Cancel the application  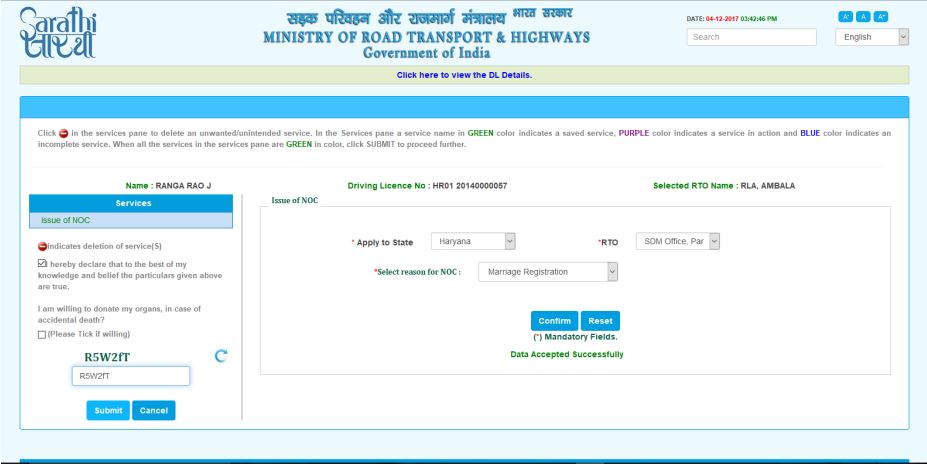154,410
